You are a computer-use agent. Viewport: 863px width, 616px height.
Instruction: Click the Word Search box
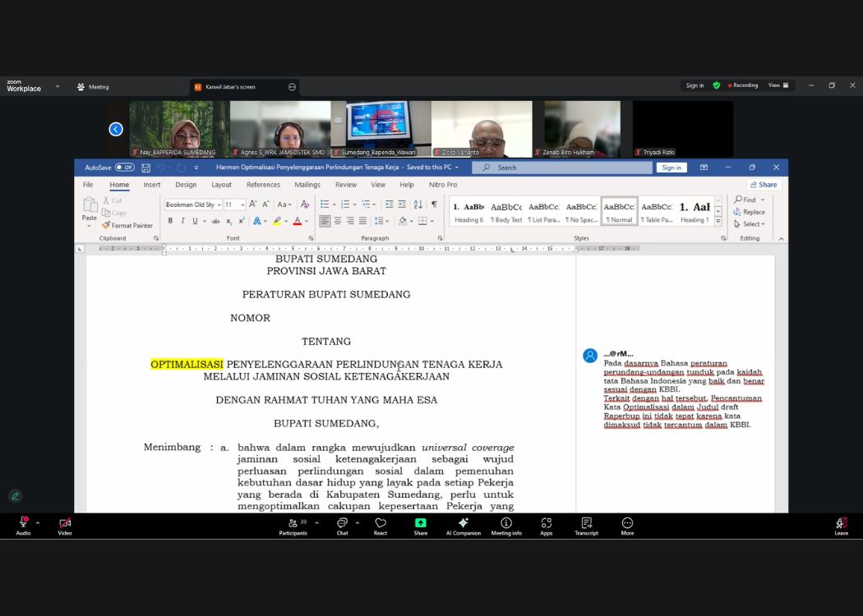[561, 168]
